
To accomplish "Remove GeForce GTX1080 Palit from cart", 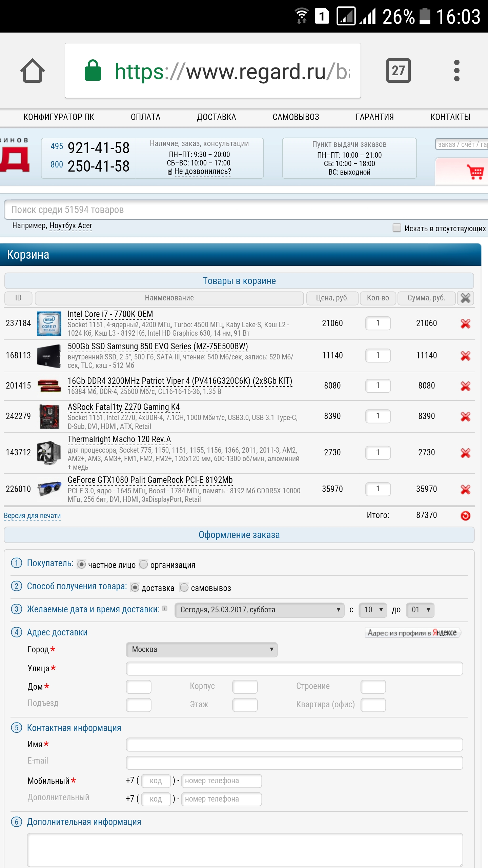I will pyautogui.click(x=465, y=489).
